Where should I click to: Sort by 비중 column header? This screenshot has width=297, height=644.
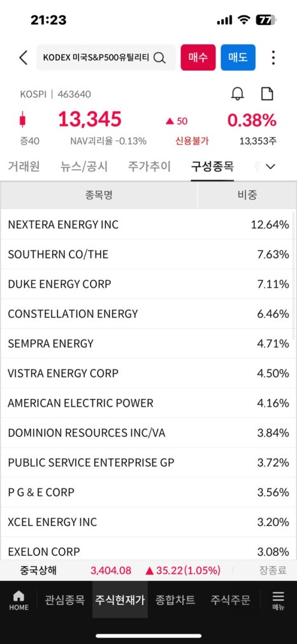[247, 195]
